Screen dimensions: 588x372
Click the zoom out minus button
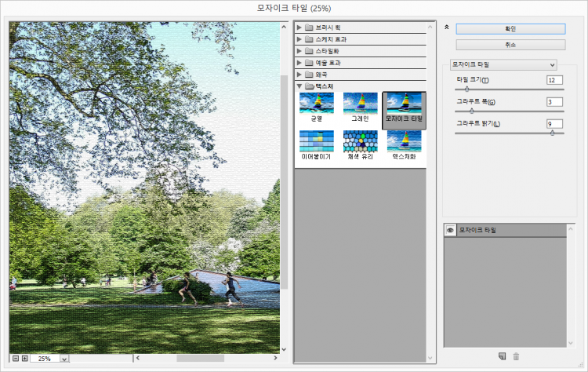pyautogui.click(x=14, y=359)
